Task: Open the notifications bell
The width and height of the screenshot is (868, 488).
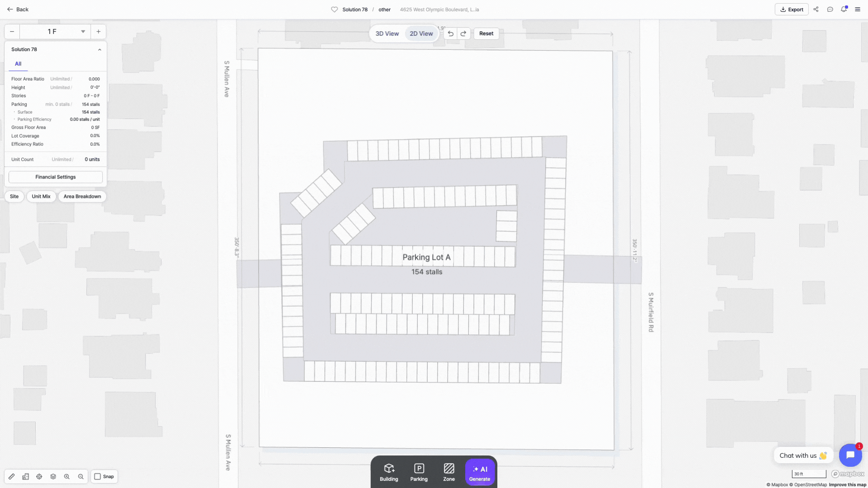Action: pos(844,9)
